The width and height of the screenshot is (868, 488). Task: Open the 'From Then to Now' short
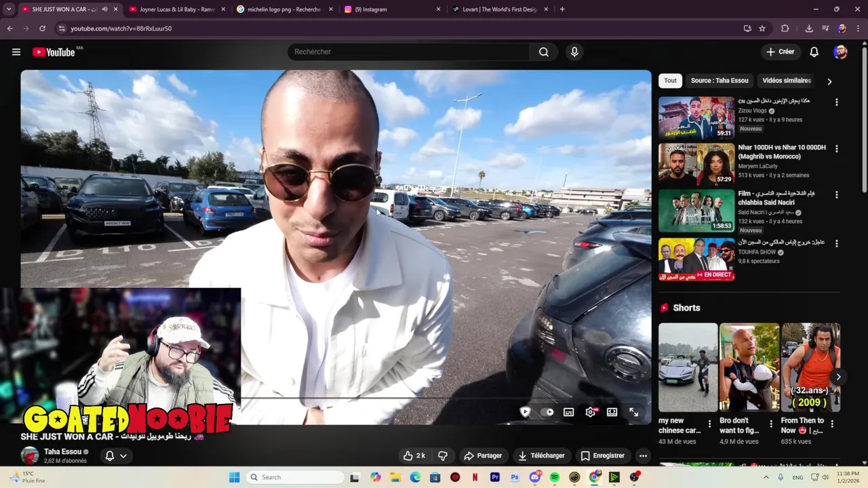point(811,367)
